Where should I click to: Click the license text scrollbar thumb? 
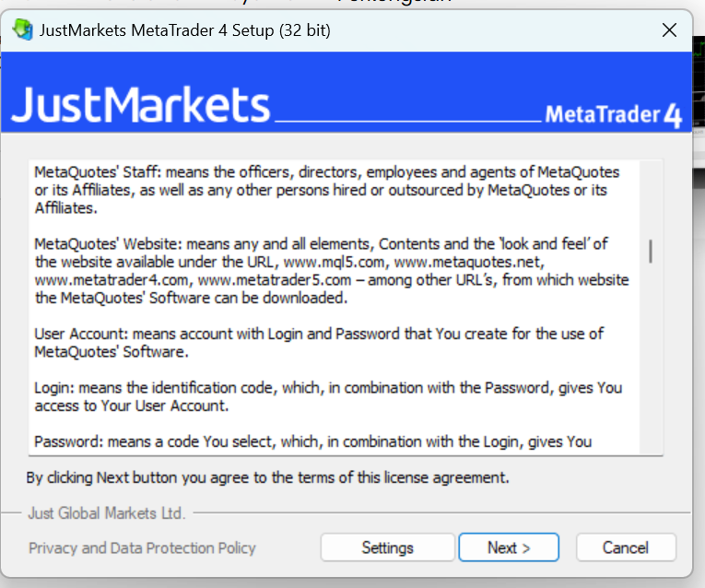650,252
